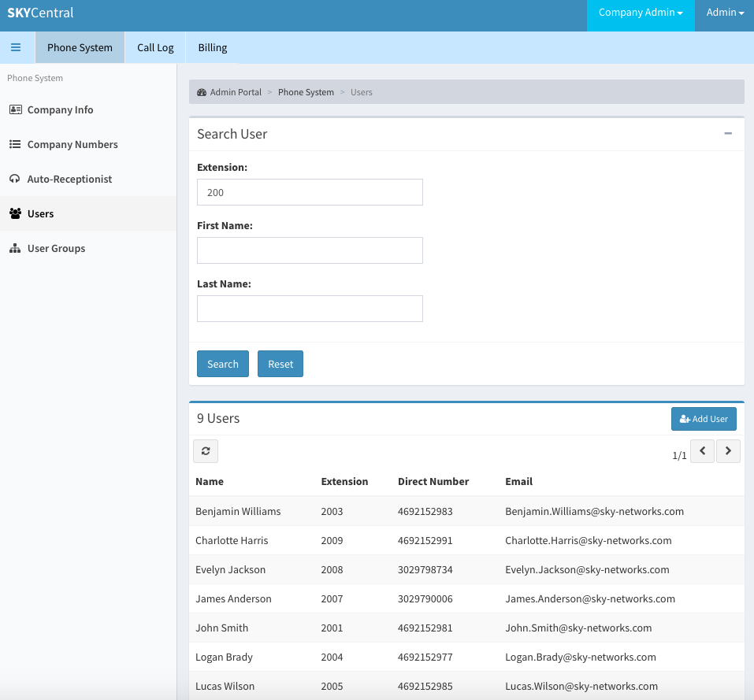
Task: Go to next page of users
Action: pyautogui.click(x=728, y=451)
